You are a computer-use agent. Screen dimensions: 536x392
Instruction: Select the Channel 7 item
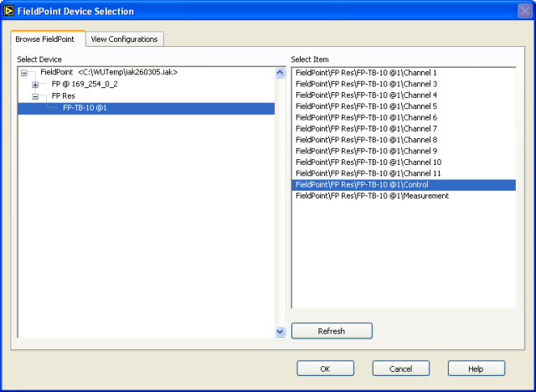[x=404, y=129]
